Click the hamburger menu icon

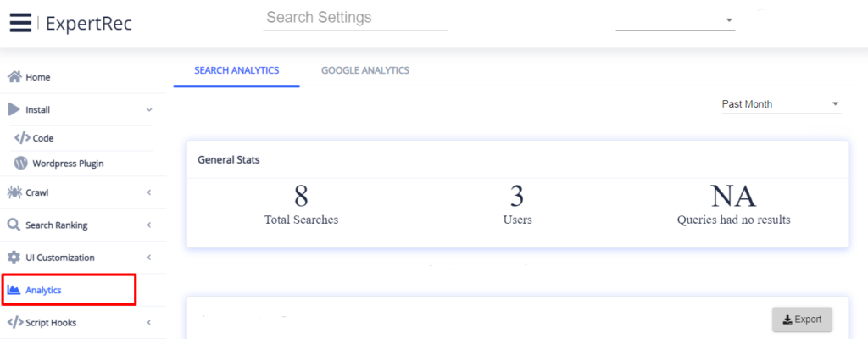coord(20,23)
